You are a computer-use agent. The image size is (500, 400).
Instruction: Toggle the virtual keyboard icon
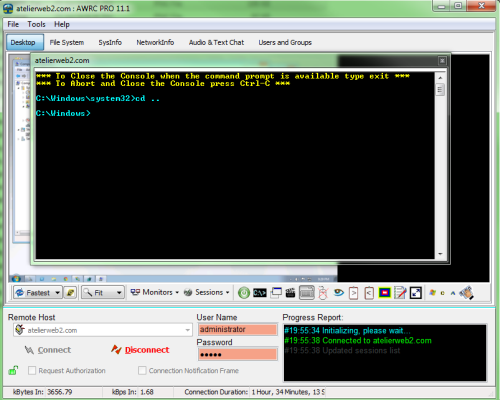(307, 293)
